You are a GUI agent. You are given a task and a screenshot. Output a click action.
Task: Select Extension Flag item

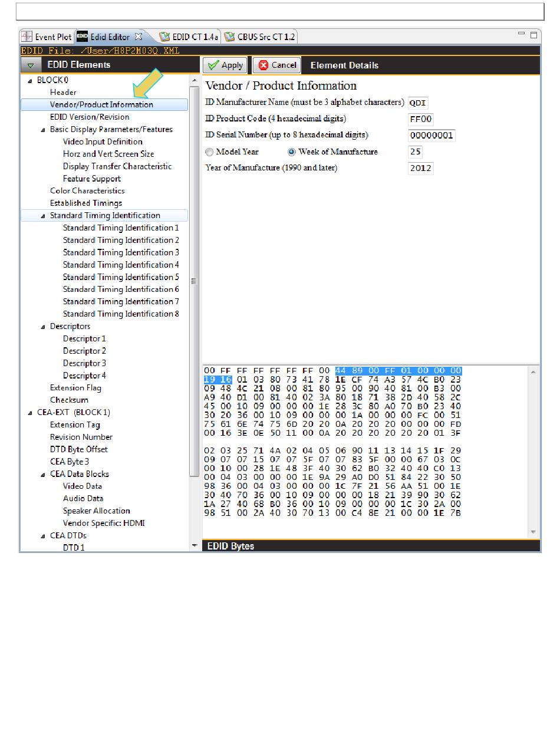75,388
